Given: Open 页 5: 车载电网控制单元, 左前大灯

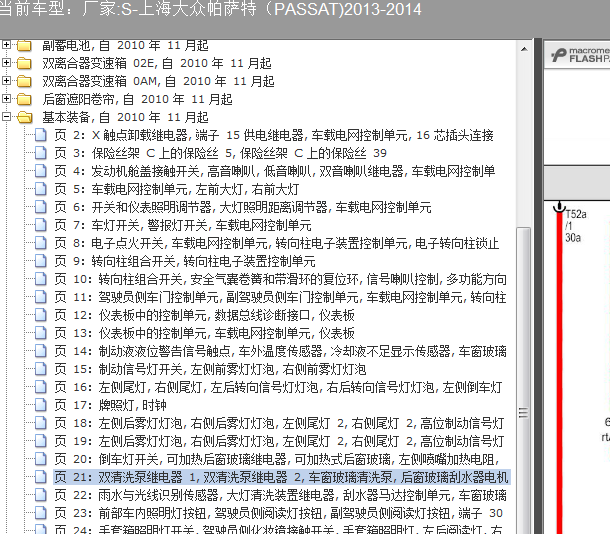Looking at the screenshot, I should click(177, 189).
